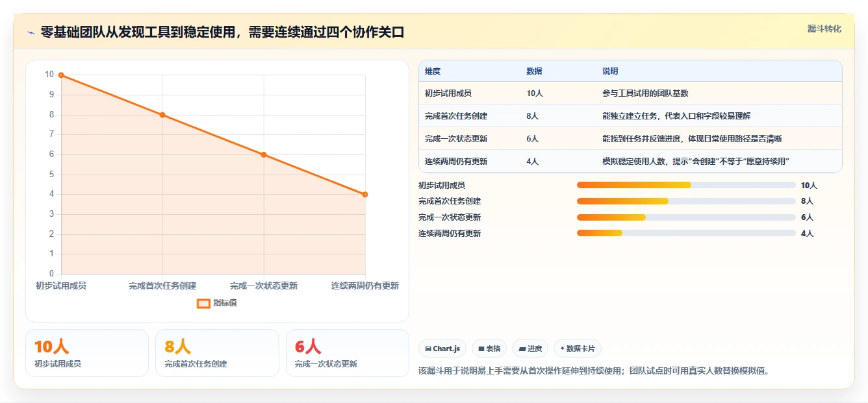Click the 6人 value beside progress bar
This screenshot has height=403, width=868.
coord(807,217)
